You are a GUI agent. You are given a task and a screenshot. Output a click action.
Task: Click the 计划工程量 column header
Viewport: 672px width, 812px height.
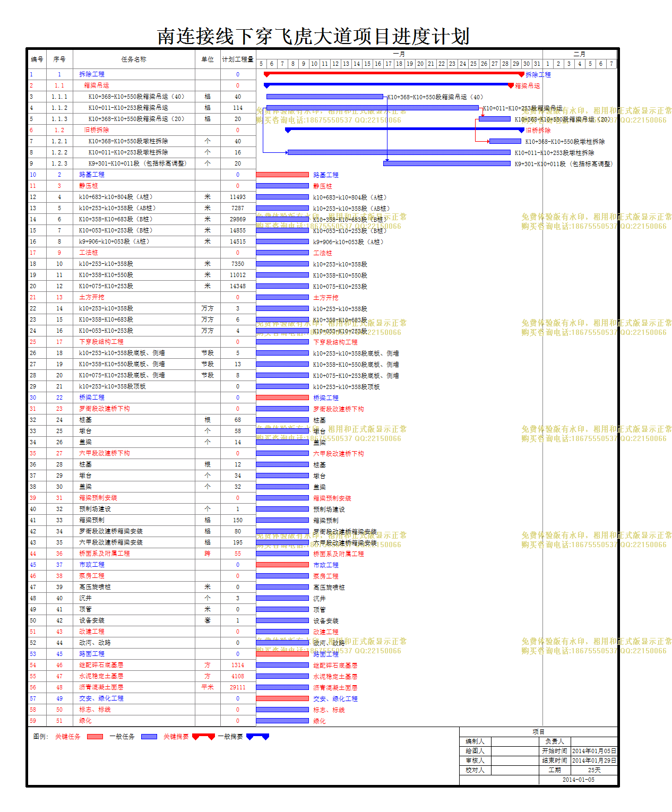point(238,59)
